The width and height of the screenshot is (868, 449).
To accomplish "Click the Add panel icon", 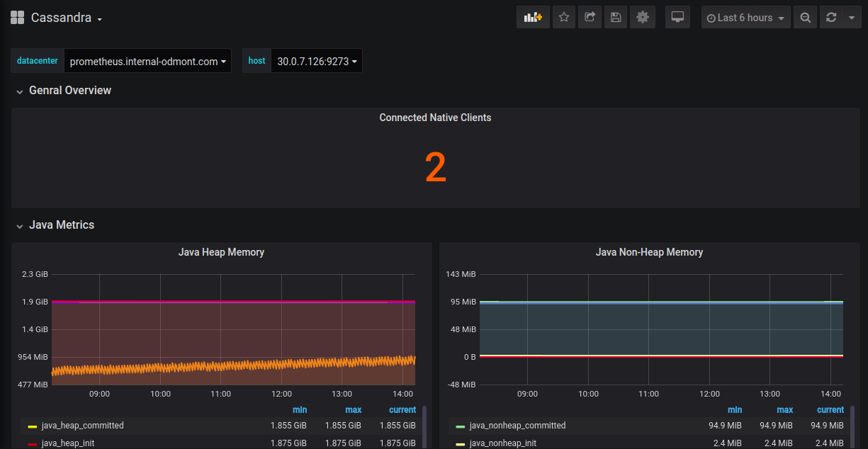I will (533, 18).
